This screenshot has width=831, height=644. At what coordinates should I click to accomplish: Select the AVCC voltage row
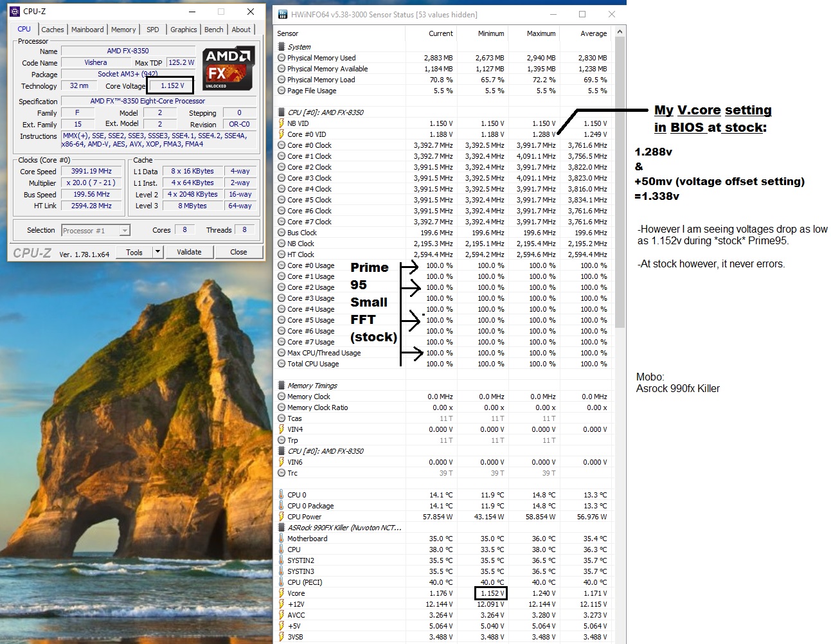point(443,615)
